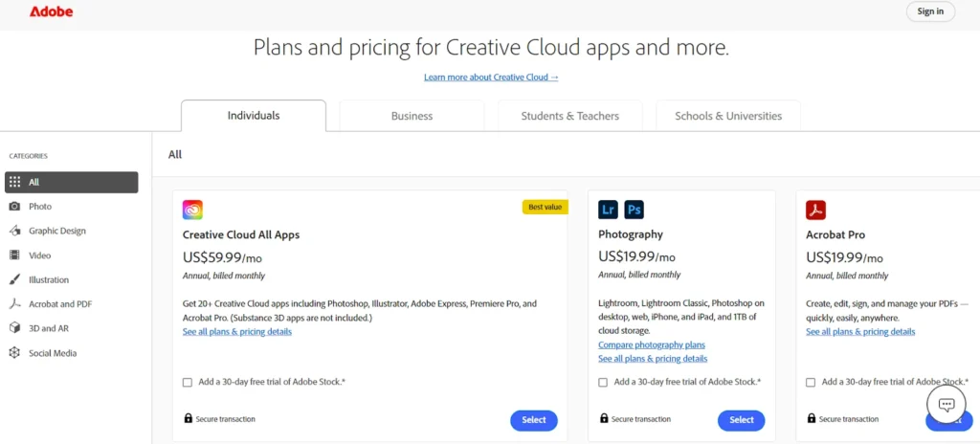Click the Lightroom Lr icon

608,210
